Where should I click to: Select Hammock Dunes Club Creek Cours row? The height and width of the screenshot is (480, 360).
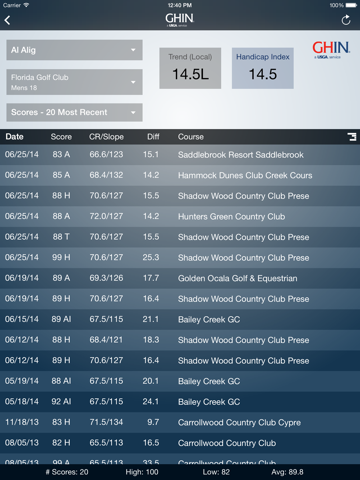pos(180,175)
